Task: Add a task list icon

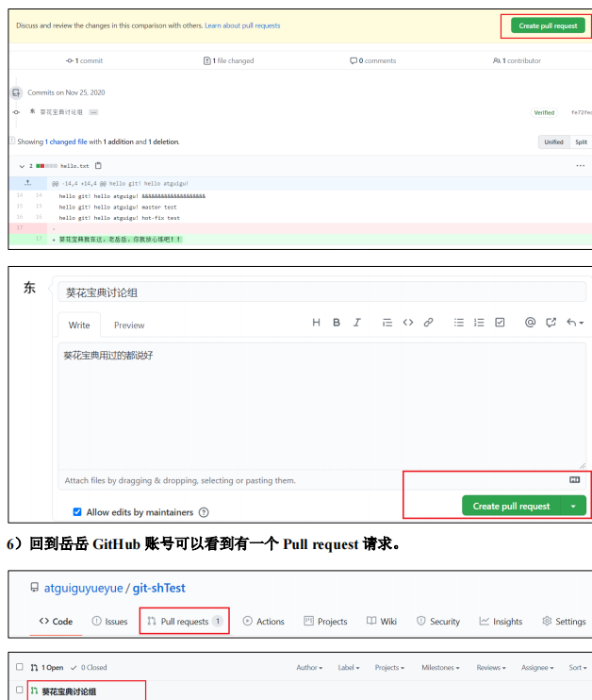Action: [500, 323]
